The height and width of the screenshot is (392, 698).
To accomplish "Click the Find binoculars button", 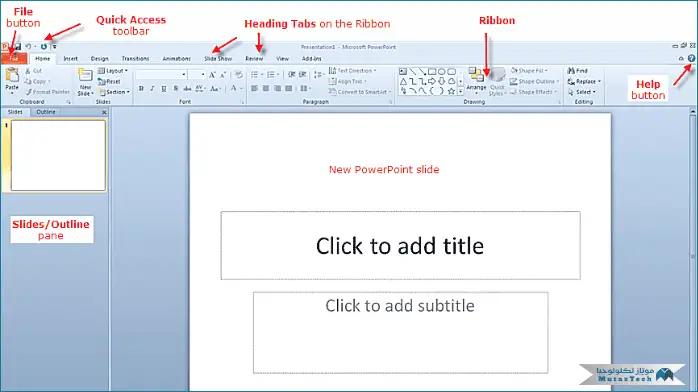I will point(577,71).
